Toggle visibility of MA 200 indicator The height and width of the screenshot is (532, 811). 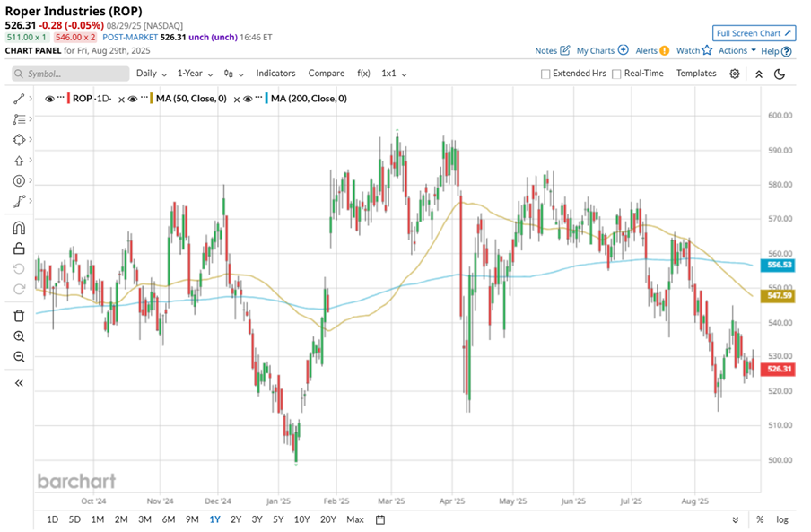(x=248, y=99)
